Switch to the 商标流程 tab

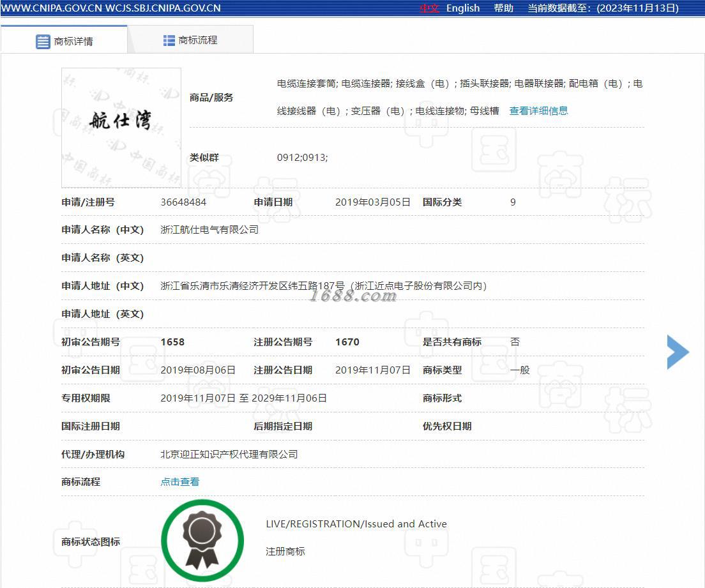190,40
